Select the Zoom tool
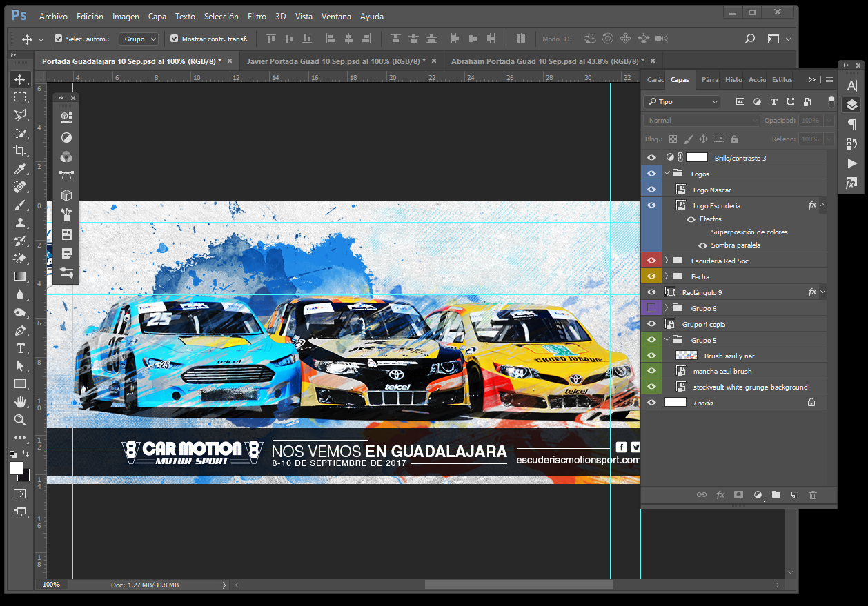 coord(20,420)
